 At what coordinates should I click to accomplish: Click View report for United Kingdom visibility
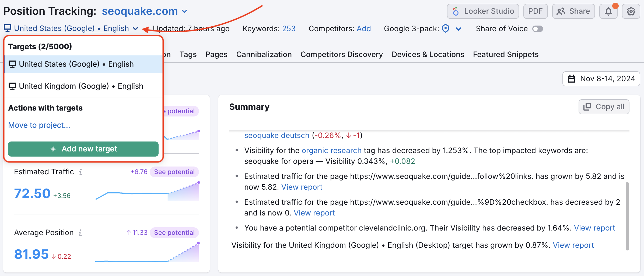(573, 245)
